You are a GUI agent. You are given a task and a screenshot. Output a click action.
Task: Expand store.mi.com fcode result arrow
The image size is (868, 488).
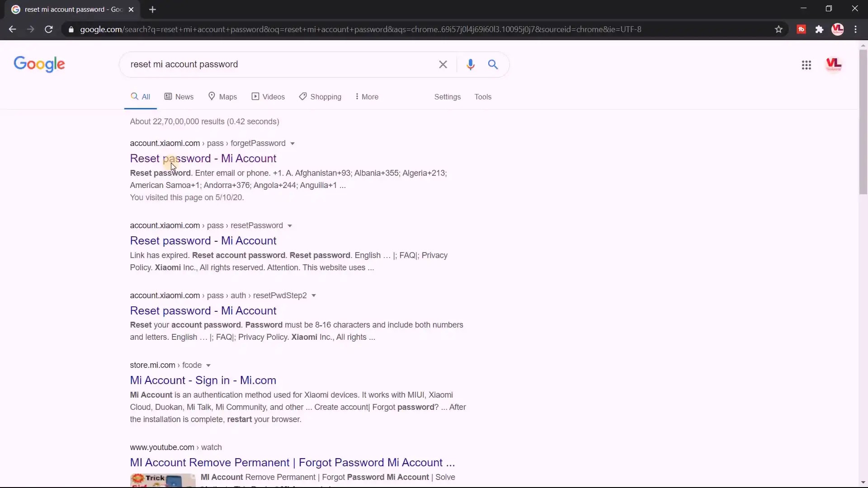coord(208,366)
